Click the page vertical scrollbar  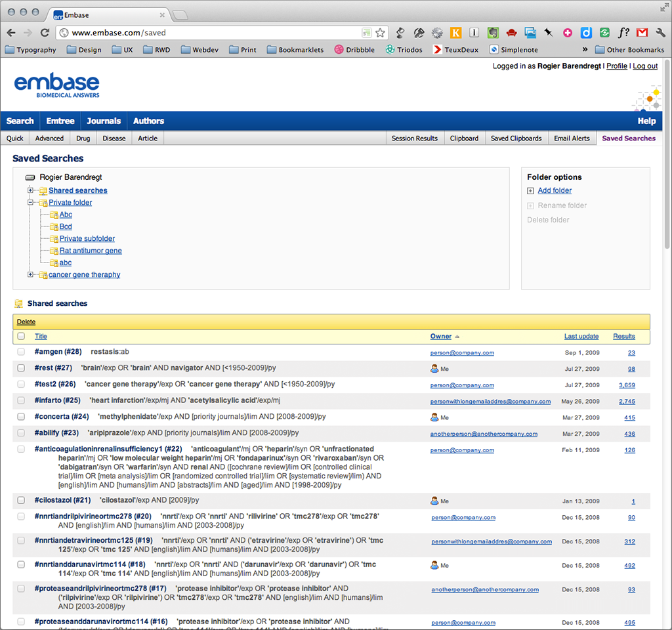(x=667, y=154)
